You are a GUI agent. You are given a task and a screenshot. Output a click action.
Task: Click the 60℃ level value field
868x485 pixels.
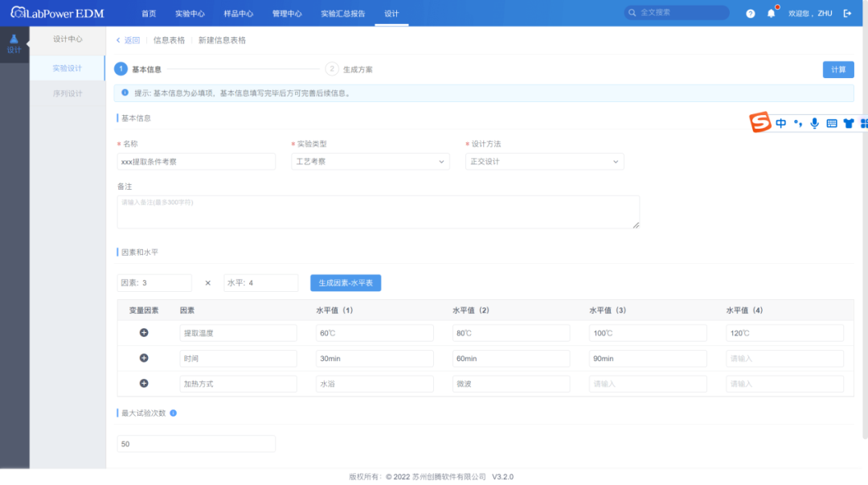375,333
